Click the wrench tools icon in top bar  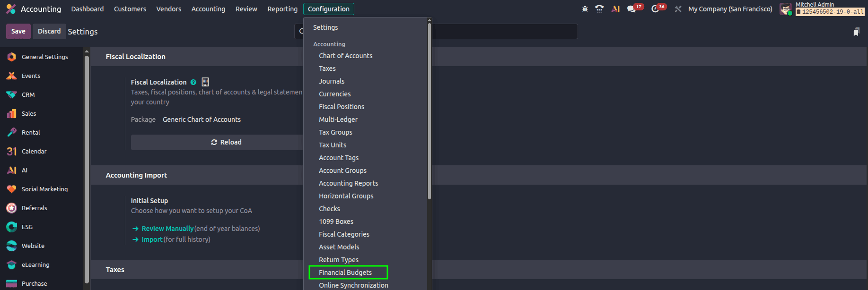678,9
